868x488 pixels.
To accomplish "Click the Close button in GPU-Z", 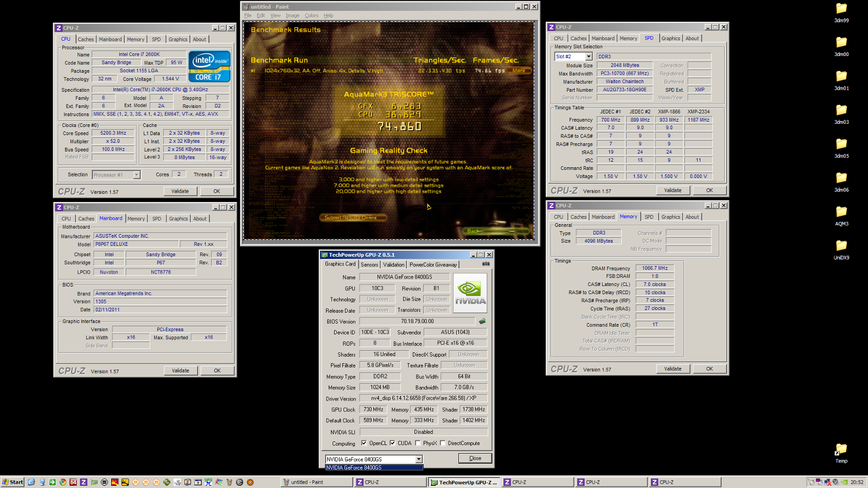I will coord(475,458).
